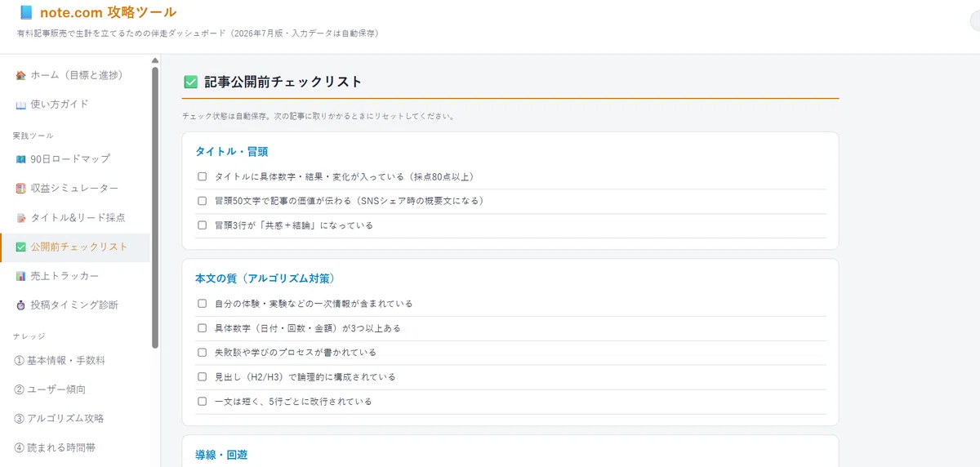Click 本文の質（アルゴリズム対策）heading
The height and width of the screenshot is (467, 980).
265,278
